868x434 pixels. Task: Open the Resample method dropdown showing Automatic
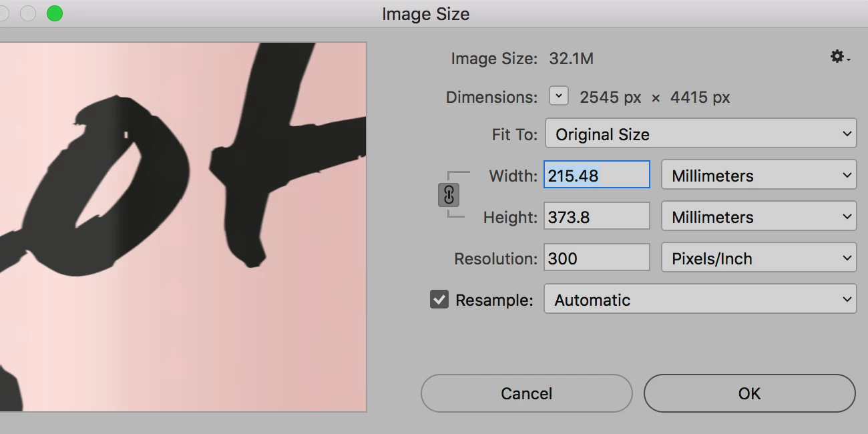click(x=700, y=300)
